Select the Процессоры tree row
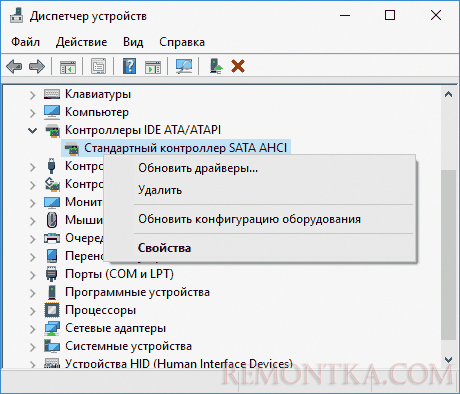The image size is (460, 394). pyautogui.click(x=100, y=310)
